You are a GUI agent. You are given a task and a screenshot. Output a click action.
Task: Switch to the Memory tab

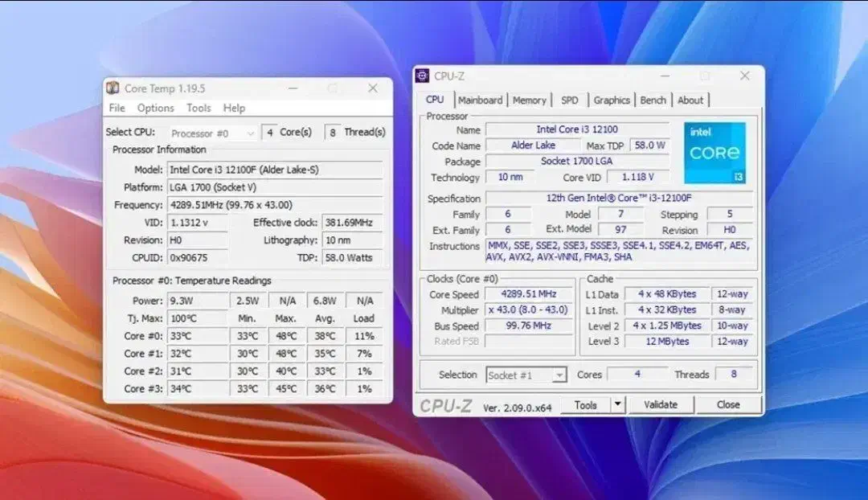530,100
